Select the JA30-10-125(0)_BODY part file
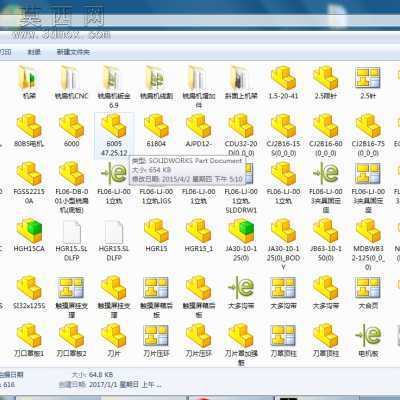Screen dimensions: 400x400 tap(283, 244)
